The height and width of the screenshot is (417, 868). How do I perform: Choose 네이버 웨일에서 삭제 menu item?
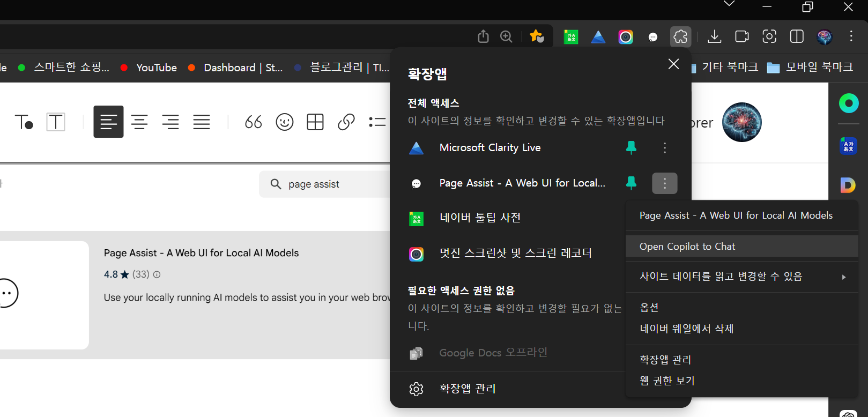(742, 329)
